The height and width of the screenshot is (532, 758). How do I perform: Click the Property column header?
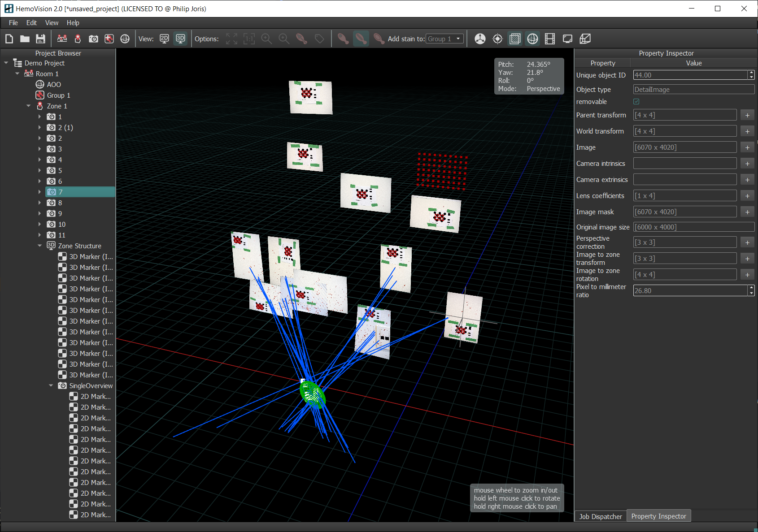pos(603,63)
